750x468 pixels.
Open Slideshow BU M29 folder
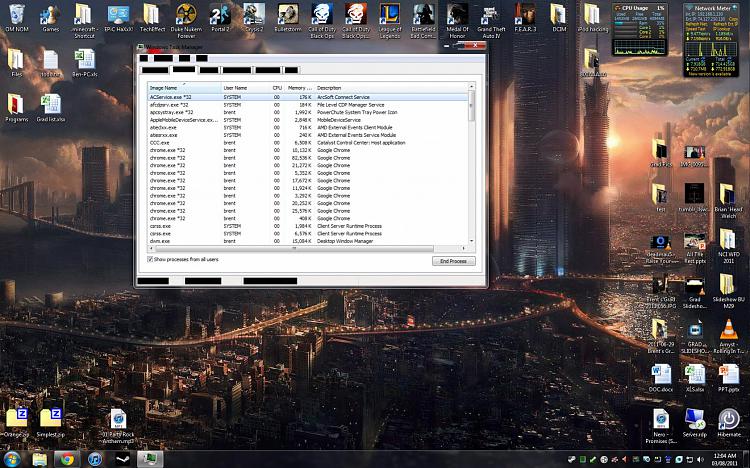(728, 291)
